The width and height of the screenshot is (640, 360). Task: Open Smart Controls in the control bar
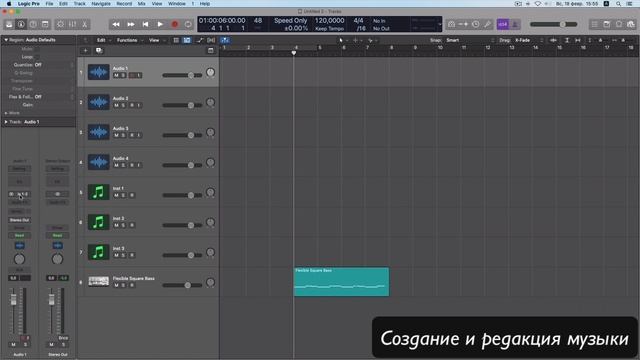[x=60, y=24]
